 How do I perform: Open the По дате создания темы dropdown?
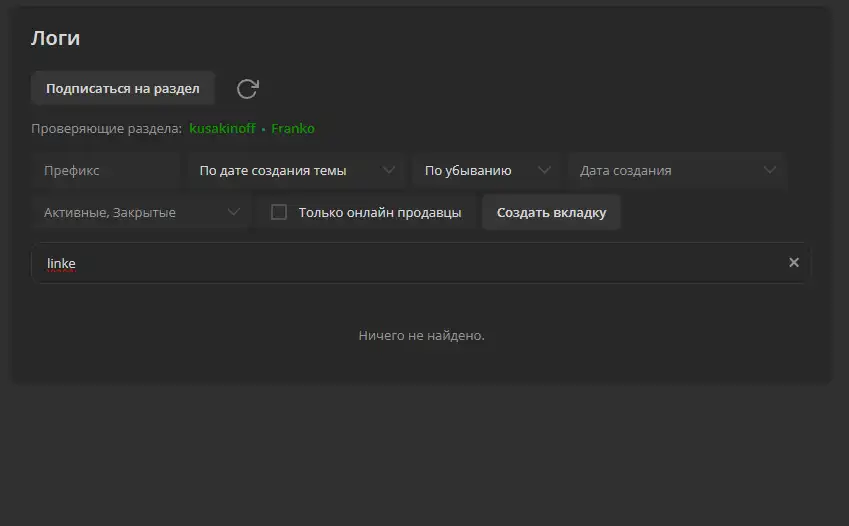point(295,171)
